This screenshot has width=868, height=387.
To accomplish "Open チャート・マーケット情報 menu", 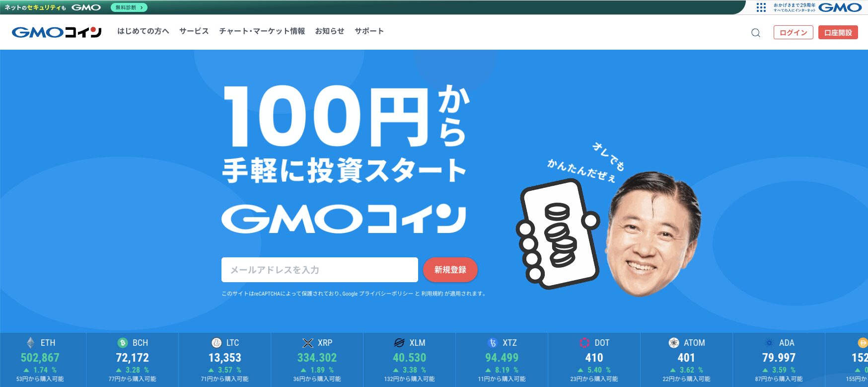I will [x=262, y=31].
